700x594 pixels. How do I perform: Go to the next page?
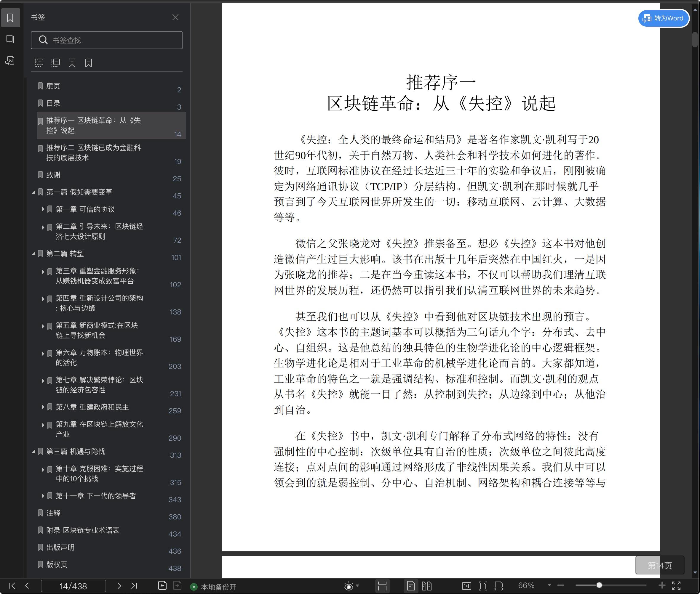[x=119, y=586]
